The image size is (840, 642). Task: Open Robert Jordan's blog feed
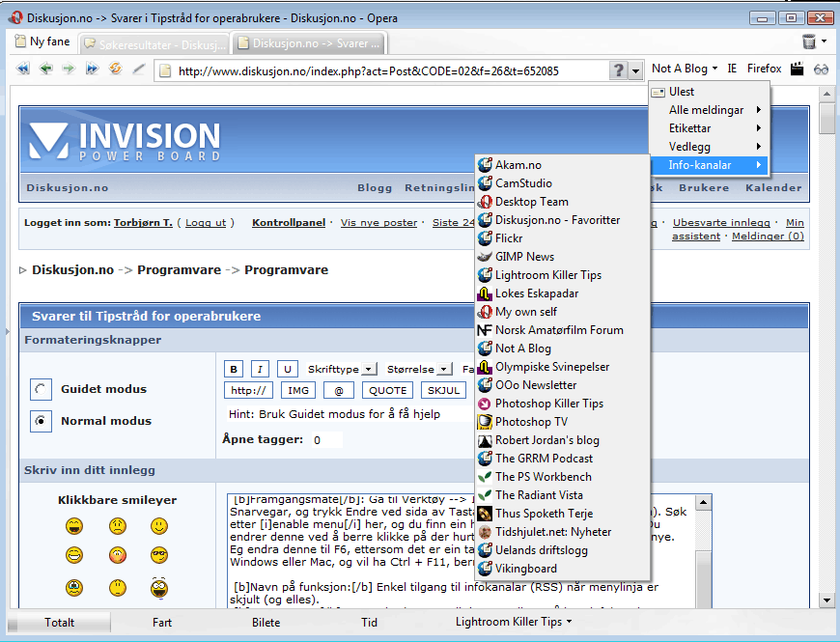pyautogui.click(x=563, y=440)
